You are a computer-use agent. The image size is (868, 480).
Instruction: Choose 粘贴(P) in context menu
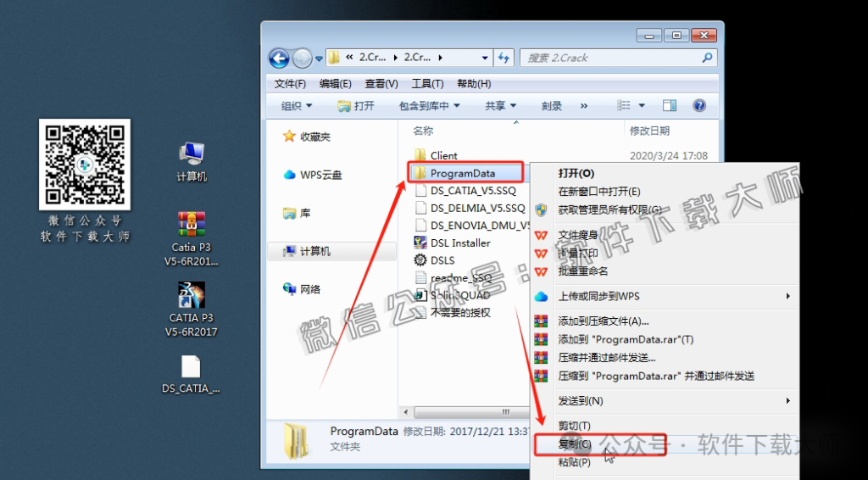574,461
